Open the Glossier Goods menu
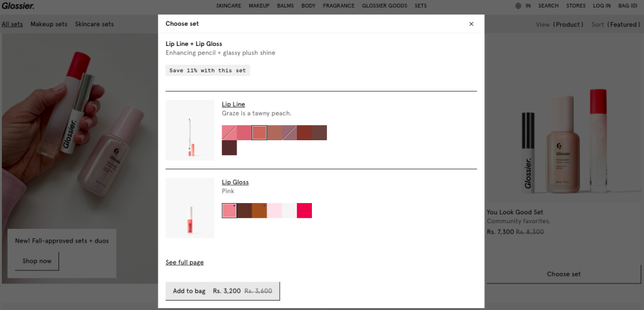The width and height of the screenshot is (644, 310). click(x=384, y=6)
